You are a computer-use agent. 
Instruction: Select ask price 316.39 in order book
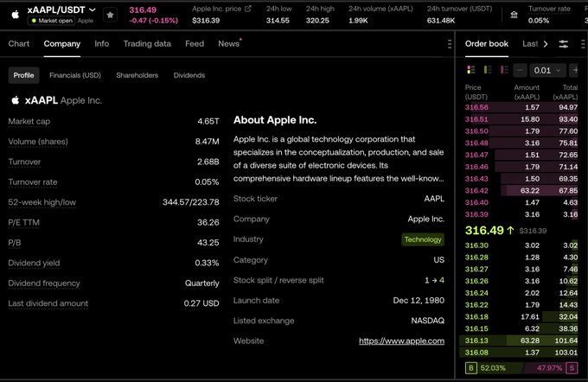[x=476, y=214]
